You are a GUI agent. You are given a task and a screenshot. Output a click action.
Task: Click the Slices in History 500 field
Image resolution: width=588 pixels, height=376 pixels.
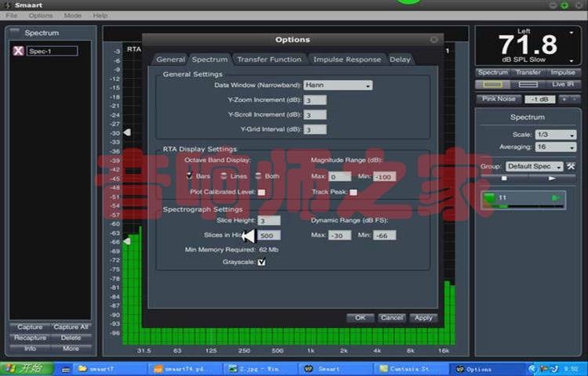[269, 236]
